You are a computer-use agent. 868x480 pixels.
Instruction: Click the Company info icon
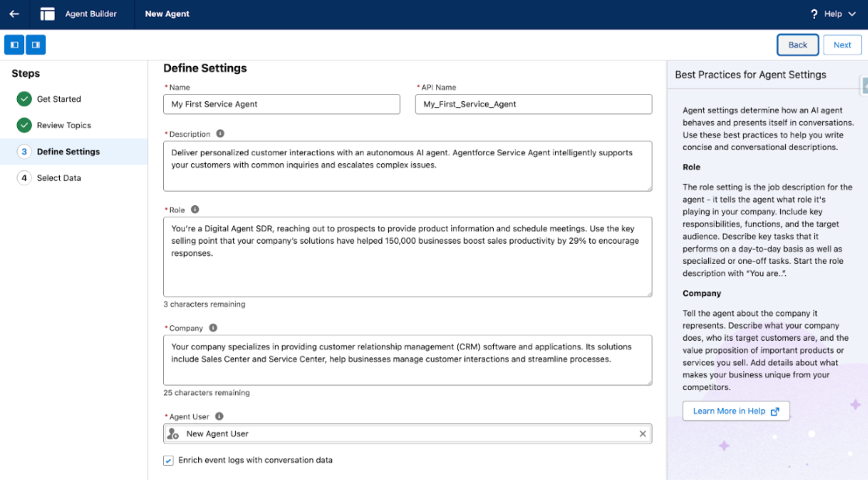213,328
